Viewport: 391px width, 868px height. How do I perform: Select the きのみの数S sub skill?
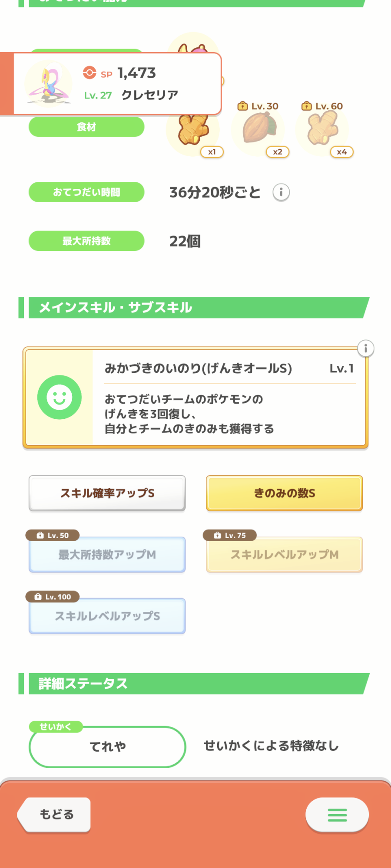click(284, 493)
